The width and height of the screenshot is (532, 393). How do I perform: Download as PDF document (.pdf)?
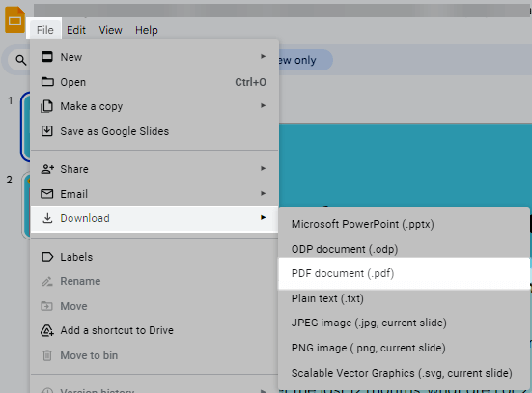coord(404,273)
